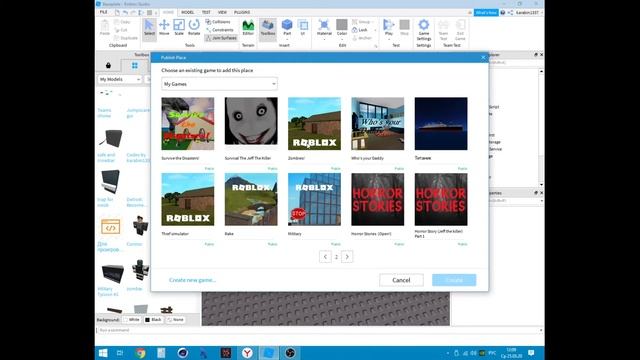Go to the next page of games
This screenshot has width=640, height=360.
[x=347, y=257]
